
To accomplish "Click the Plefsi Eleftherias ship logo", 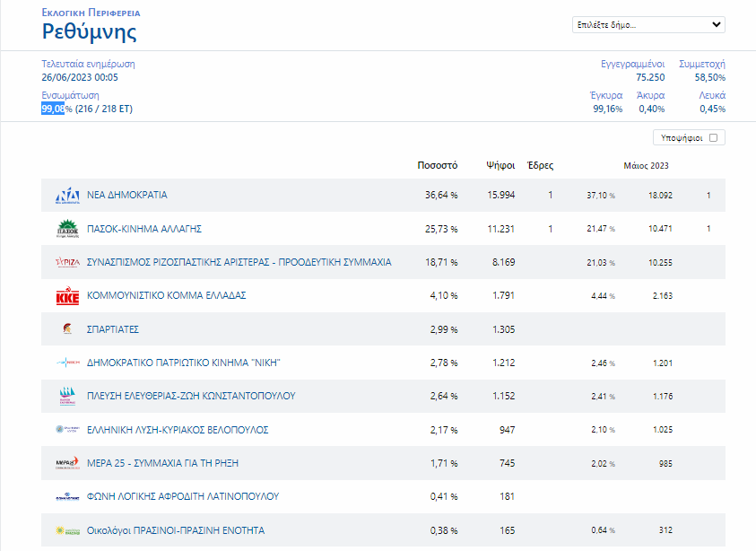I will [x=67, y=396].
